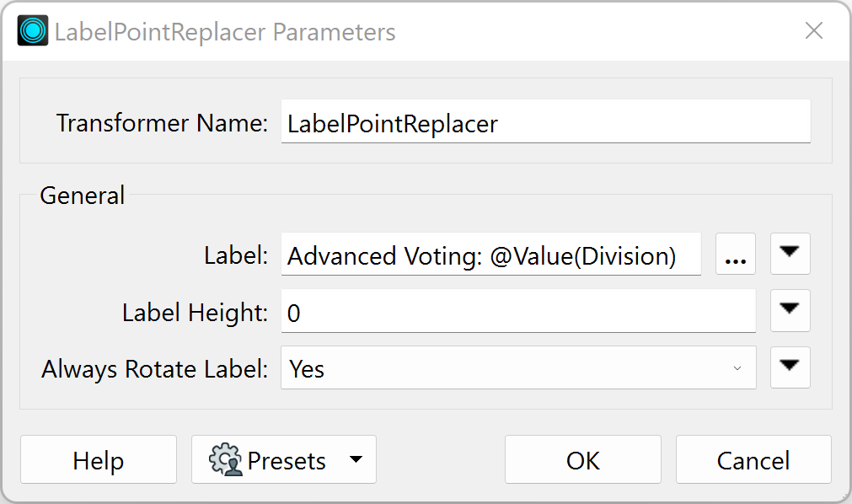Viewport: 852px width, 504px height.
Task: Open the black arrow menu beside Label
Action: click(790, 254)
